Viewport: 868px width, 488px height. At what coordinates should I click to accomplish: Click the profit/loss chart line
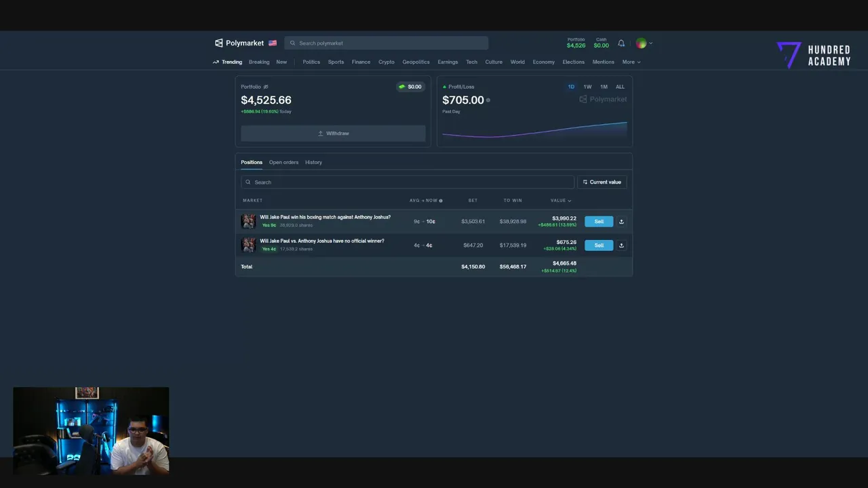point(534,130)
